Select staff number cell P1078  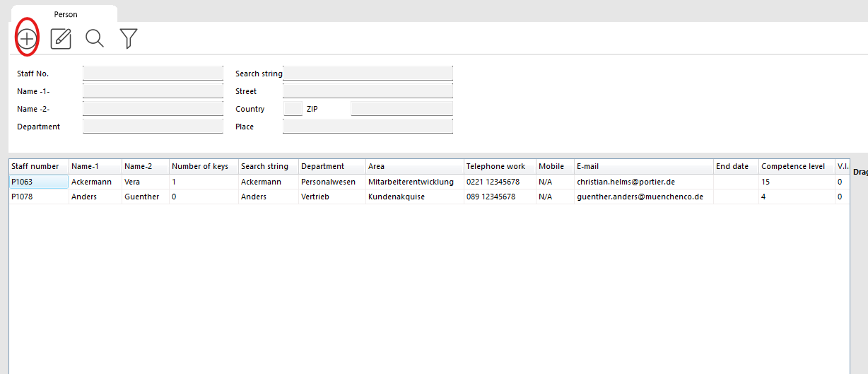(x=39, y=197)
